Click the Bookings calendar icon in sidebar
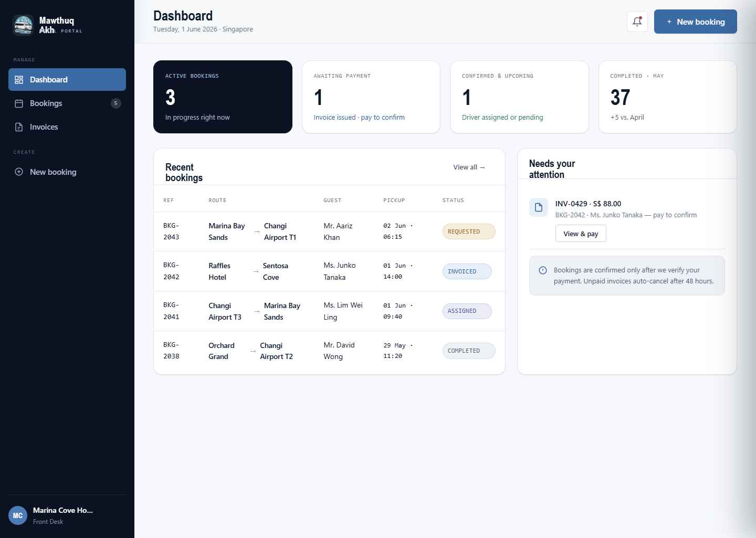Screen dimensions: 756x538 tap(19, 103)
